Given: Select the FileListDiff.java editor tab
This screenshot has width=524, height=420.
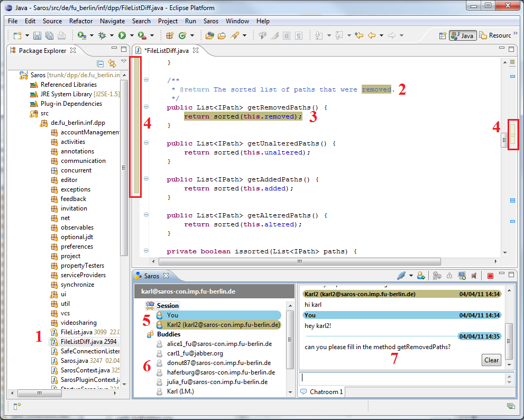Looking at the screenshot, I should click(167, 50).
